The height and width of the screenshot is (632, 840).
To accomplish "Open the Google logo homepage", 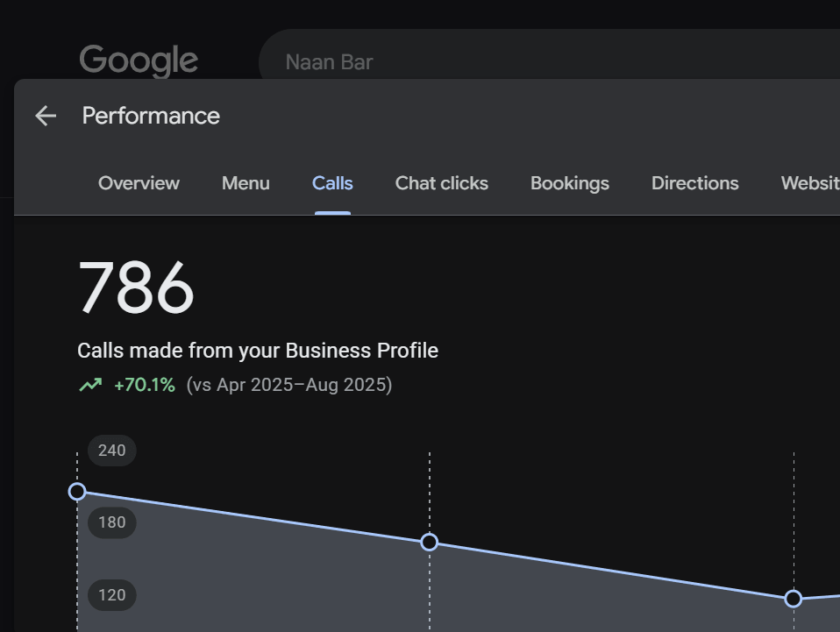I will [x=139, y=60].
